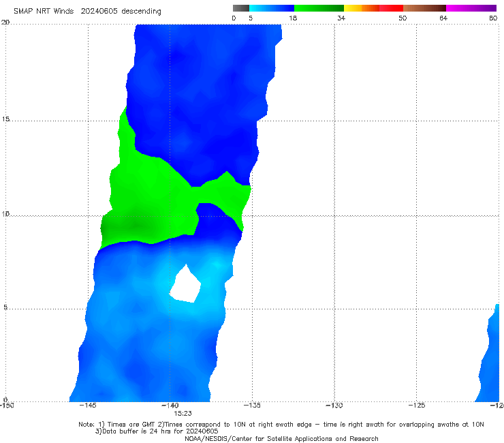
Task: Click the 'Times are GMT' note line
Action: coord(281,425)
